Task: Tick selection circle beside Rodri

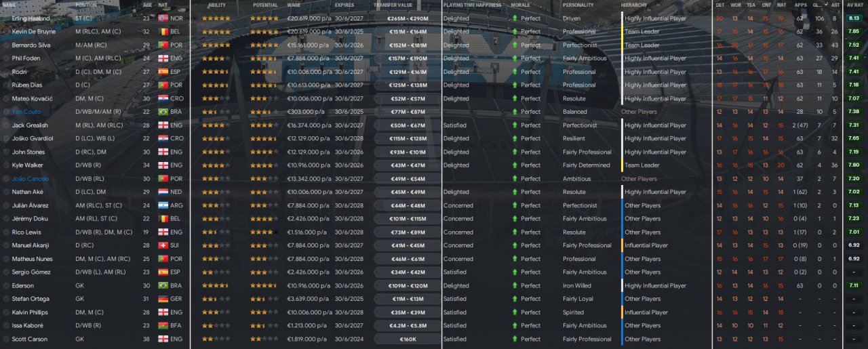Action: tap(6, 72)
